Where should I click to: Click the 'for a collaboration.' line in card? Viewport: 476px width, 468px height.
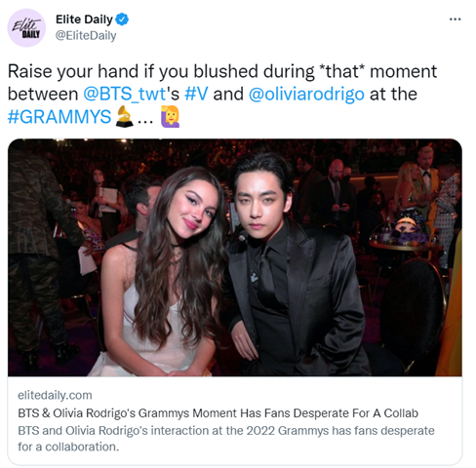[68, 447]
